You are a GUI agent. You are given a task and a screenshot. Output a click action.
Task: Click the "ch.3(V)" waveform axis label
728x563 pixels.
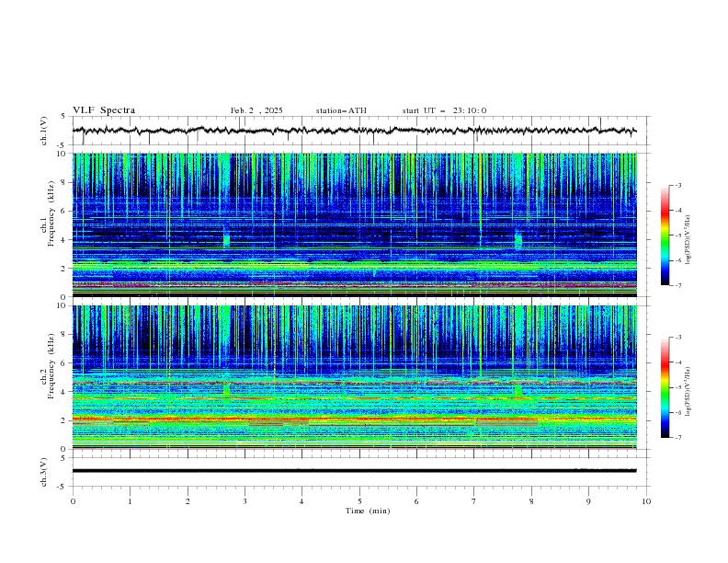[44, 472]
